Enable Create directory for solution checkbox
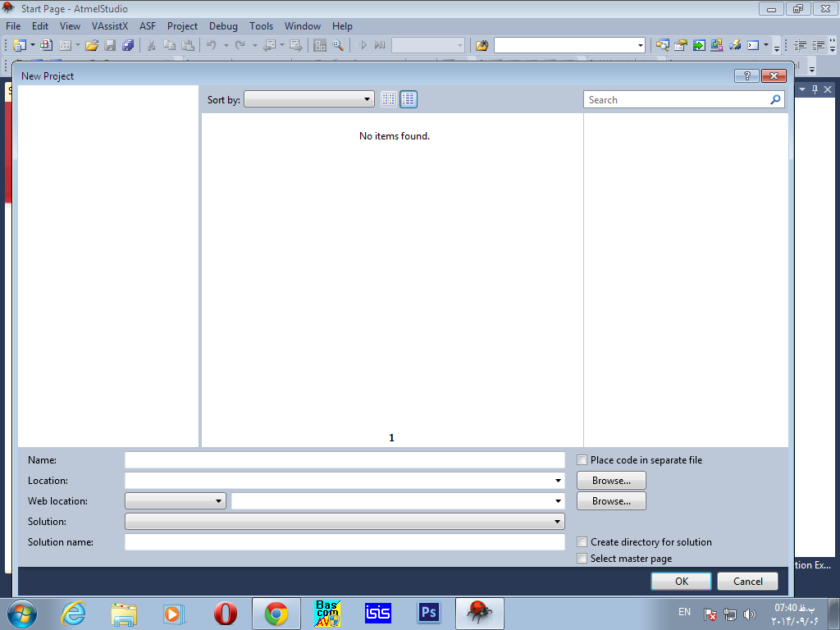The width and height of the screenshot is (840, 630). (x=582, y=541)
